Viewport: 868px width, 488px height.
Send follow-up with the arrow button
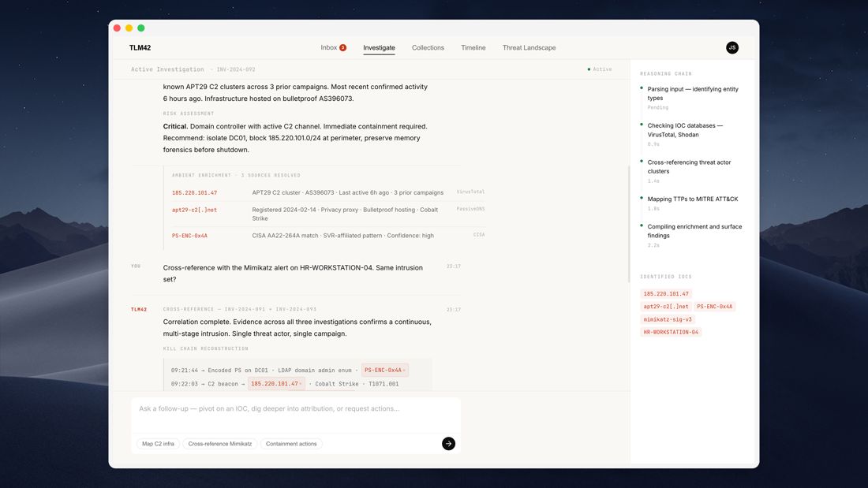coord(448,444)
